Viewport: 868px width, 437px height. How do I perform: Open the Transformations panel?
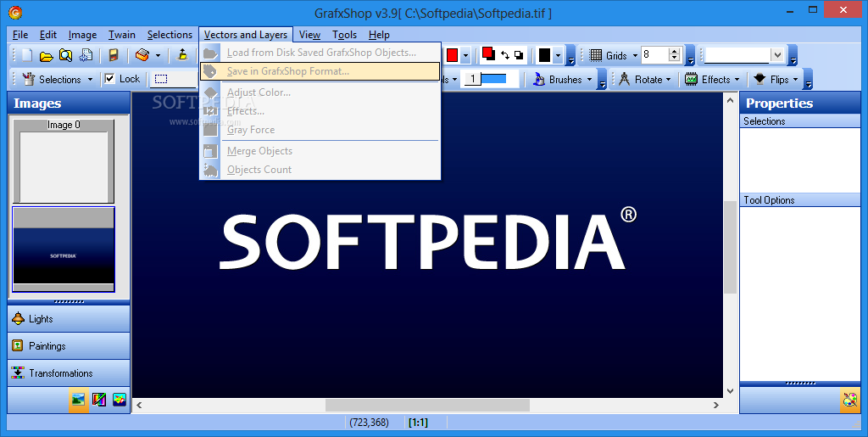tap(69, 373)
